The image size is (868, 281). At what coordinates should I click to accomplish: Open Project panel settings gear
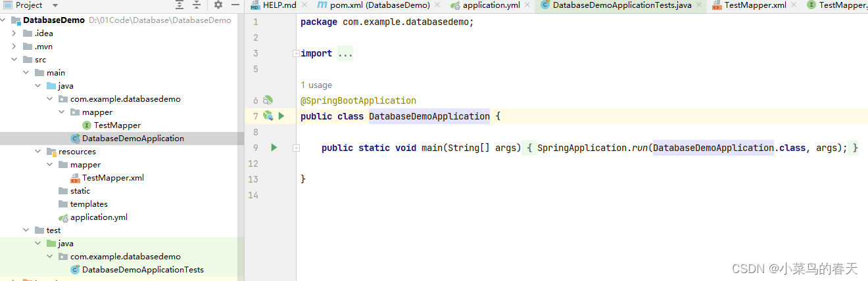click(218, 5)
